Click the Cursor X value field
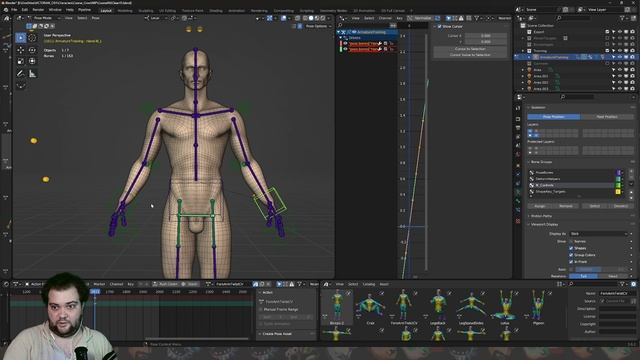 pos(486,36)
